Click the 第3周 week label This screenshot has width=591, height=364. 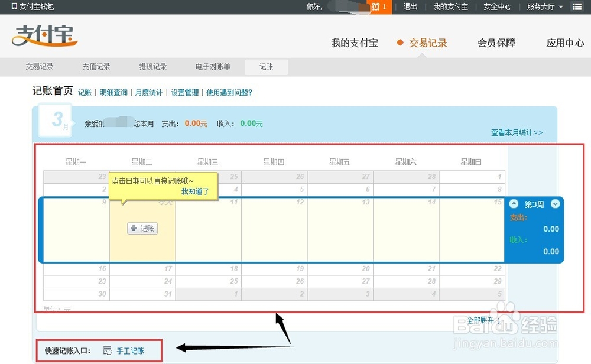[x=534, y=204]
